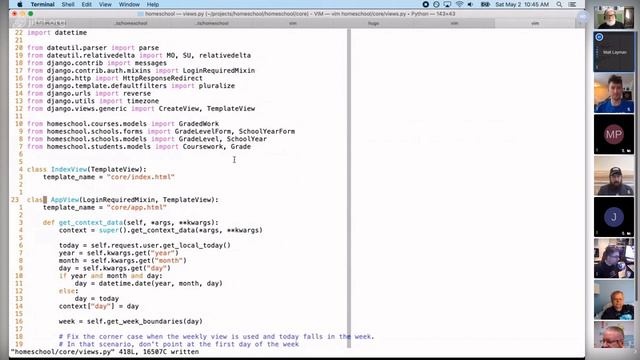Click the 'class AppView' definition line
This screenshot has width=640, height=360.
pyautogui.click(x=123, y=200)
